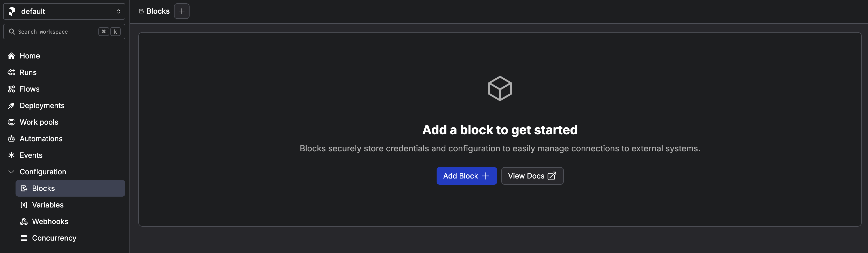This screenshot has height=253, width=868.
Task: Click the blue Add Block button
Action: click(x=467, y=176)
